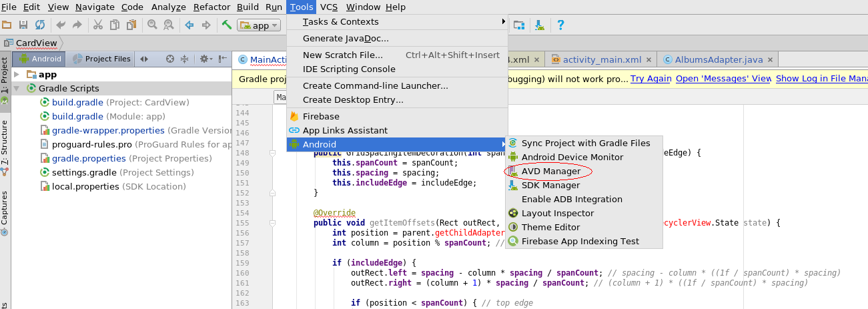This screenshot has height=309, width=868.
Task: Navigate Forward with the right arrow
Action: tap(206, 25)
